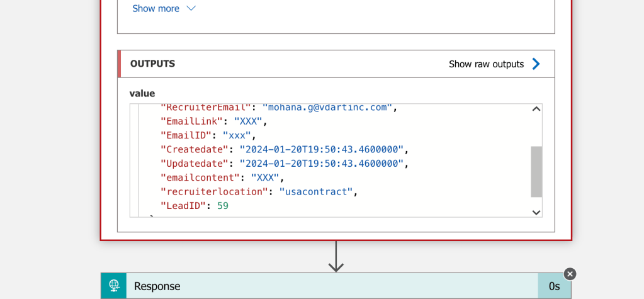644x299 pixels.
Task: Click the value label
Action: (142, 94)
